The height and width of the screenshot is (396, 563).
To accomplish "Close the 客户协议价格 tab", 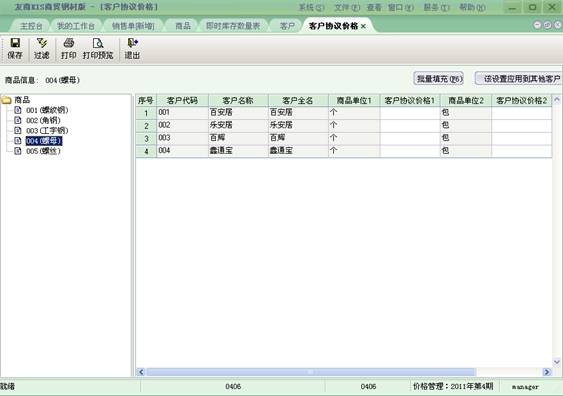I will pos(363,26).
